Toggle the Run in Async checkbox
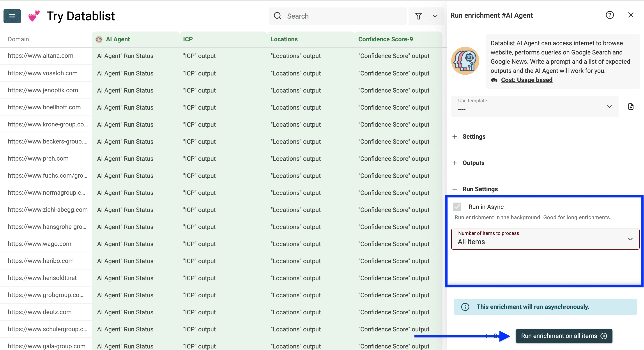The width and height of the screenshot is (644, 350). 457,207
